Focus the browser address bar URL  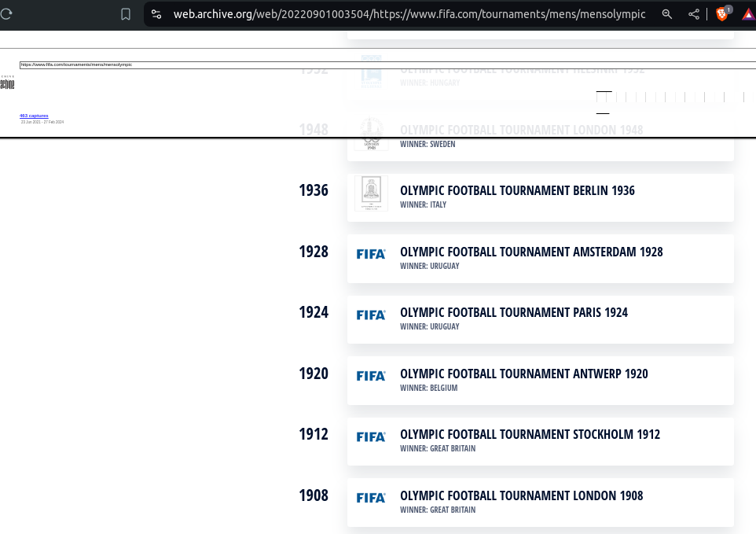point(409,14)
